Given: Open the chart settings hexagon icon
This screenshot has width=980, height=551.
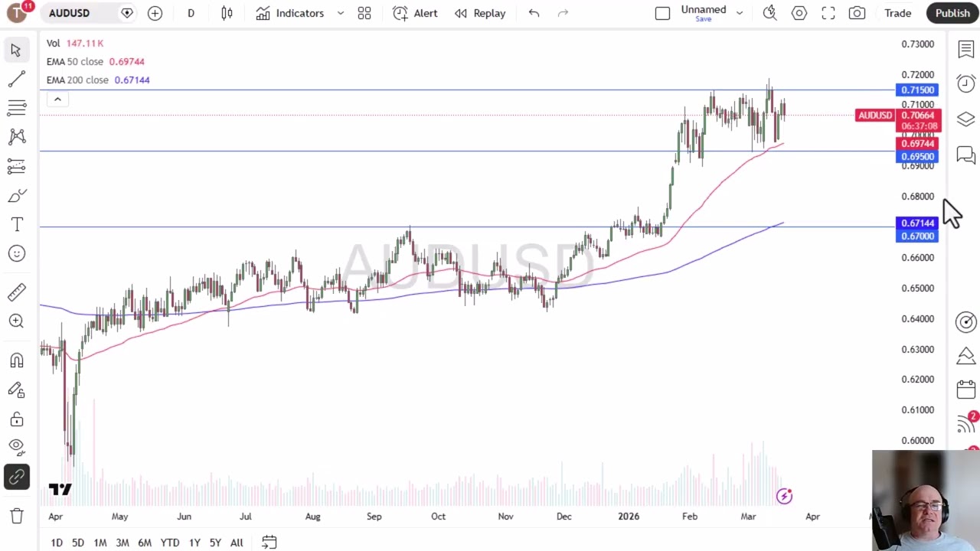Looking at the screenshot, I should click(x=799, y=13).
